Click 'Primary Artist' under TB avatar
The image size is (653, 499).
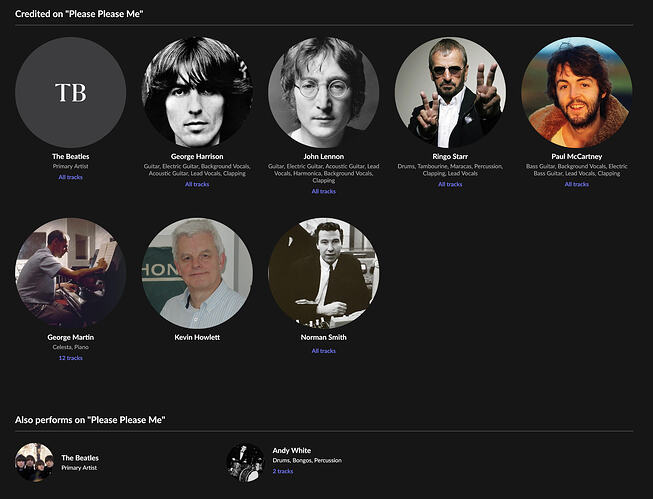click(x=70, y=166)
